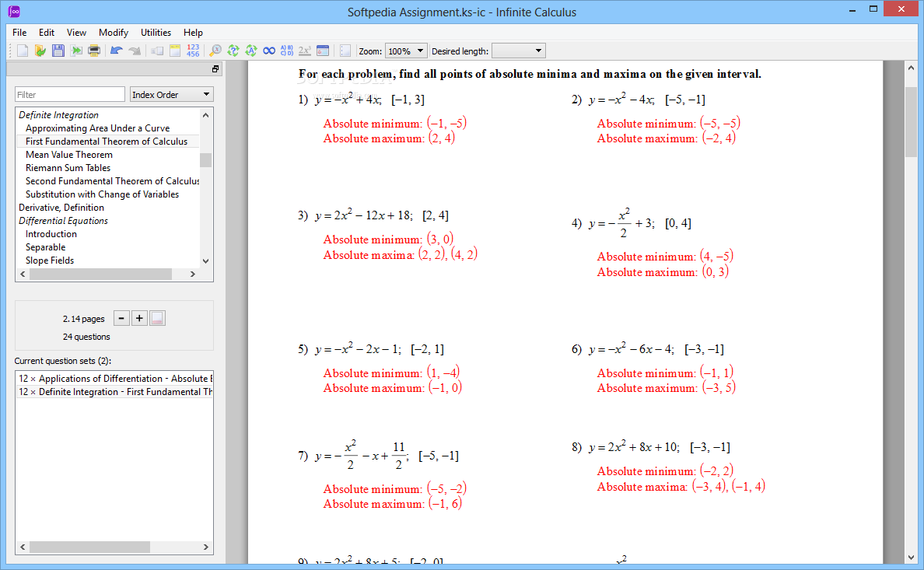Screen dimensions: 924x570
Task: Click the export icon with green arrows
Action: 76,51
